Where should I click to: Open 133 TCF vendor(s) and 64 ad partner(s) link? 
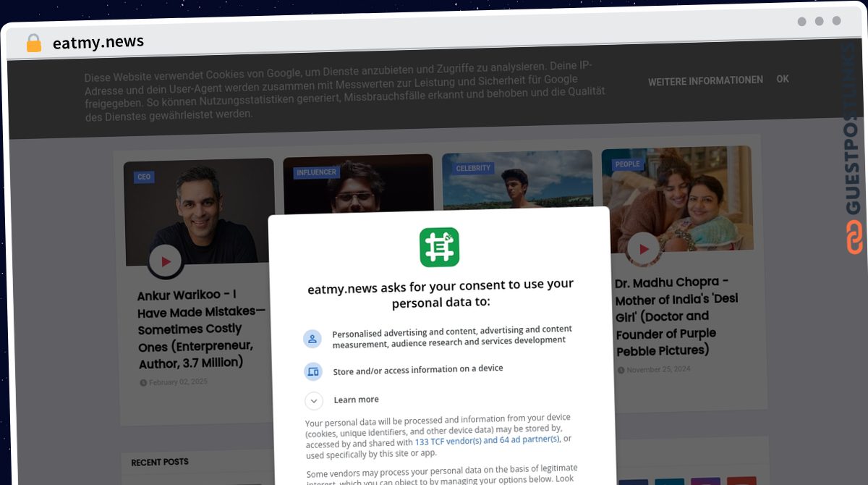(487, 440)
